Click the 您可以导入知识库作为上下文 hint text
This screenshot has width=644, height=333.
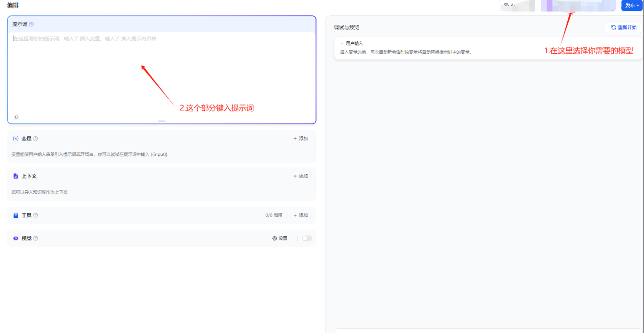point(40,192)
